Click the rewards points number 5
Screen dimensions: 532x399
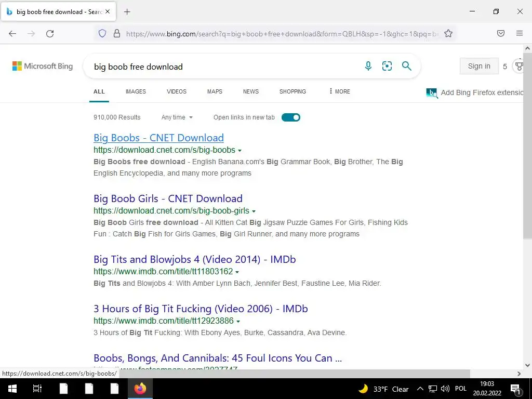505,66
